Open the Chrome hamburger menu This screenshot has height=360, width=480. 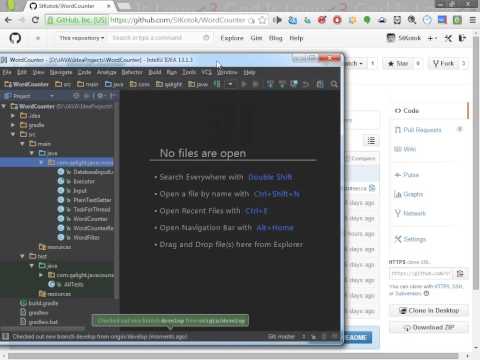472,20
